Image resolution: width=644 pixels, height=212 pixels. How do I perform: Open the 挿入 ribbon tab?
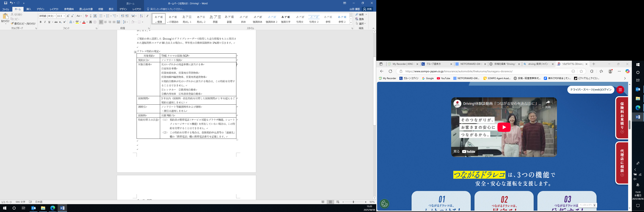coord(29,9)
